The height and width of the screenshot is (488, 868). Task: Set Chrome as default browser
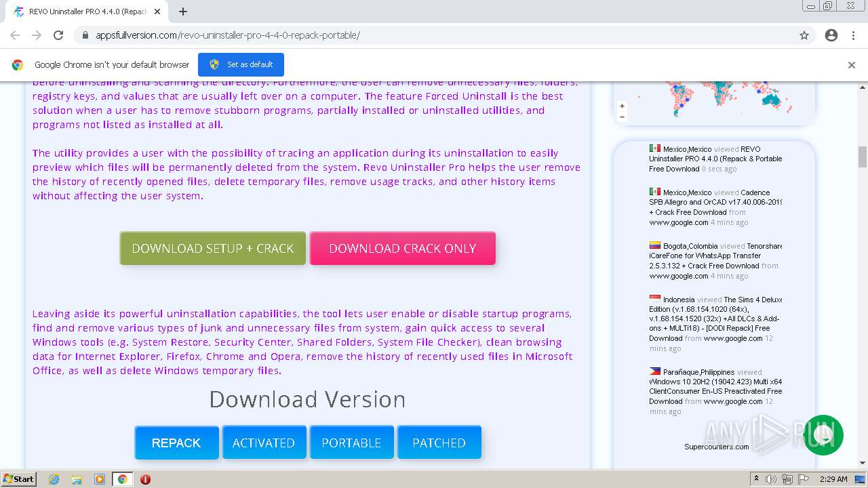point(241,64)
